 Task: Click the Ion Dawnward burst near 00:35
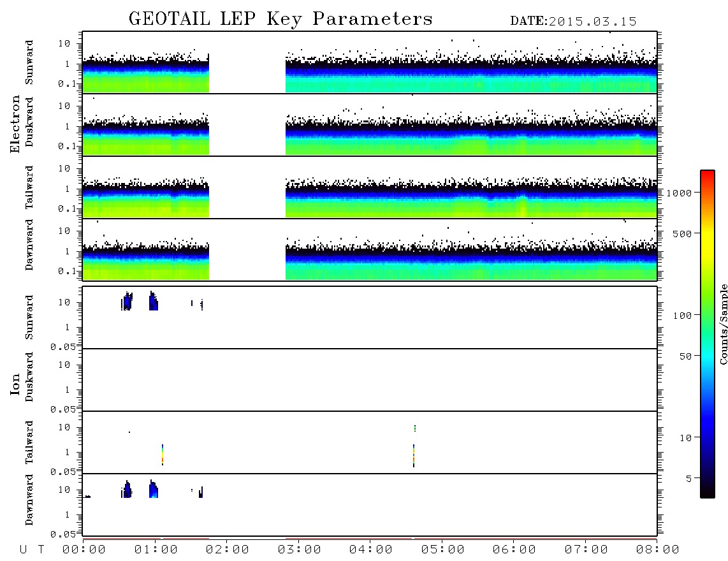click(x=127, y=490)
